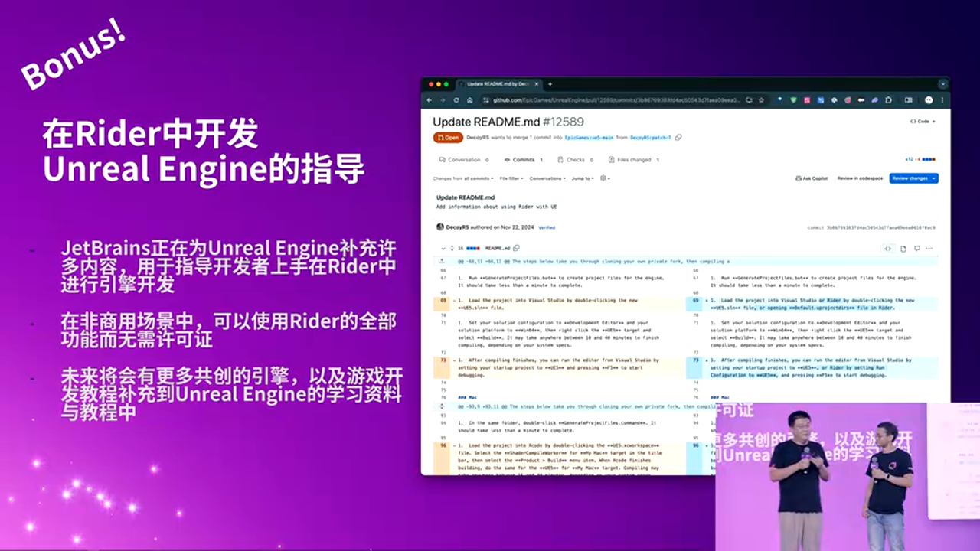Click the browser reload button

[x=457, y=100]
